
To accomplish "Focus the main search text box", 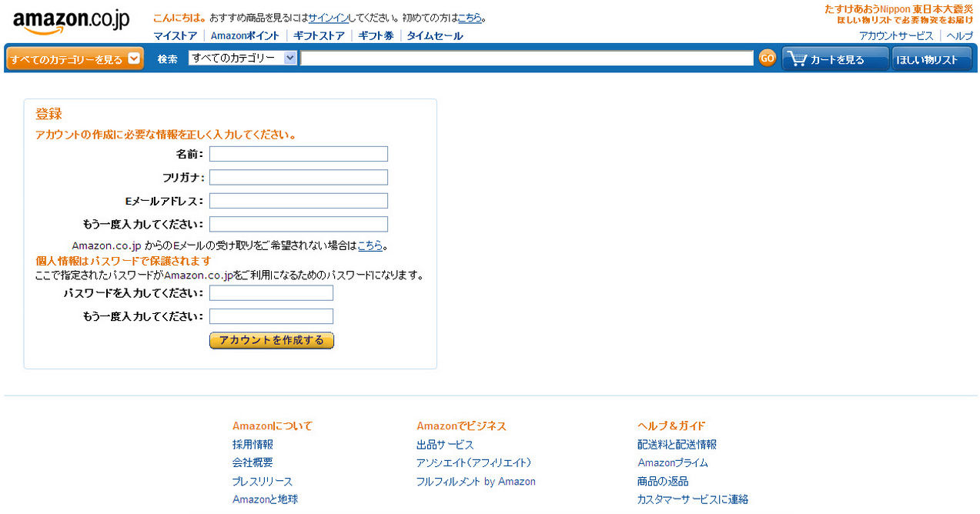I will [527, 58].
